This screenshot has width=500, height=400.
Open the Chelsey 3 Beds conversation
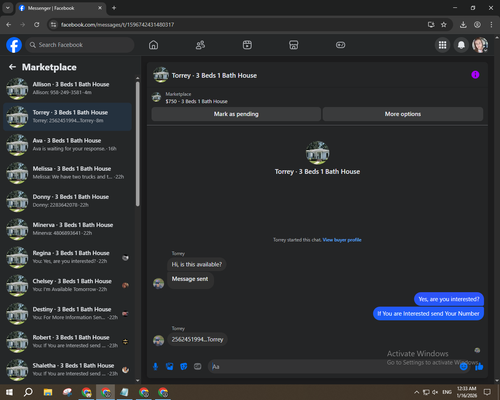[x=67, y=285]
